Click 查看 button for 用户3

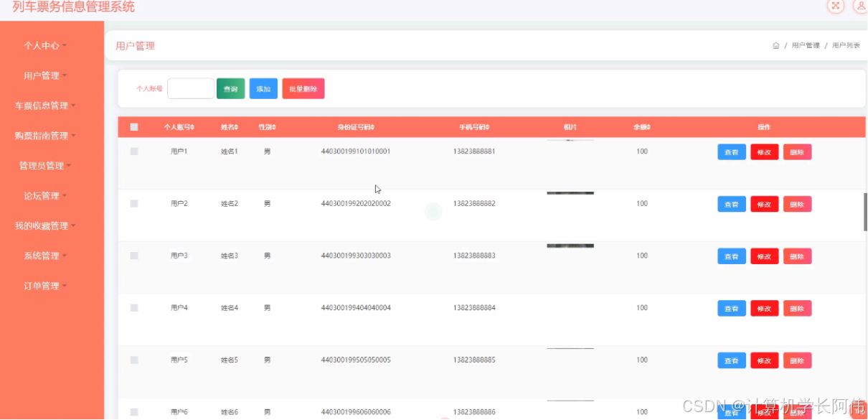732,256
